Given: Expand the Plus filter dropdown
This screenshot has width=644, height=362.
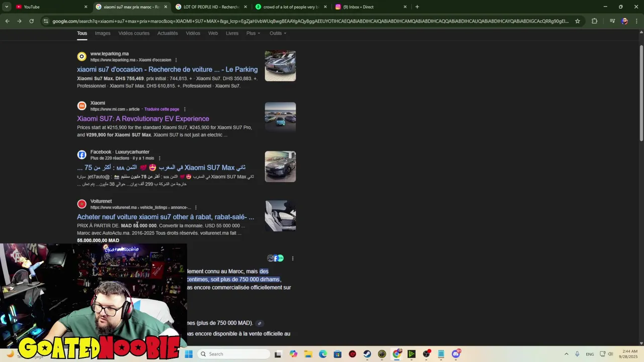Looking at the screenshot, I should 253,33.
